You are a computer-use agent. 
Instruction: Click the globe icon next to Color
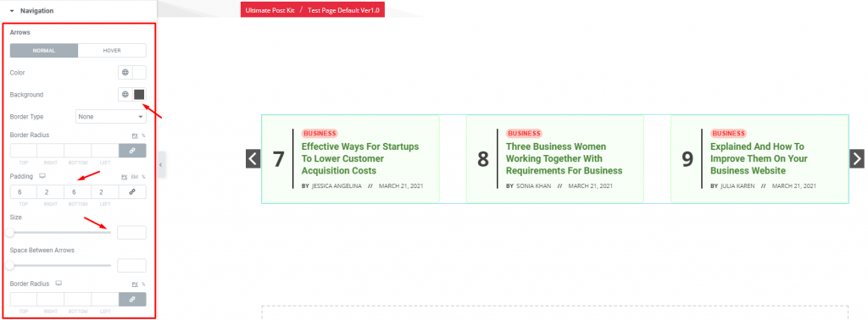coord(125,73)
